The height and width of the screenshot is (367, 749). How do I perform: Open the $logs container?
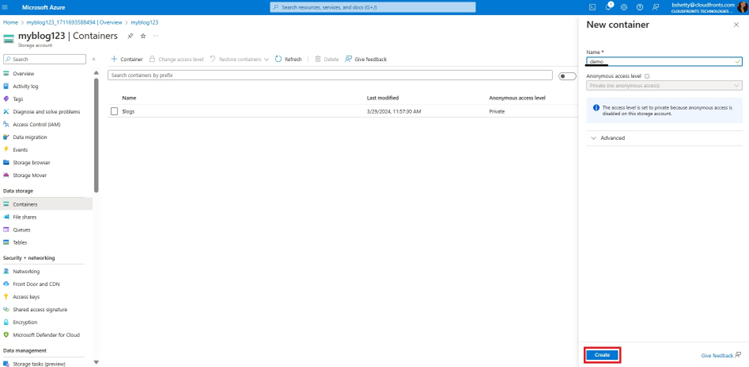pyautogui.click(x=128, y=111)
